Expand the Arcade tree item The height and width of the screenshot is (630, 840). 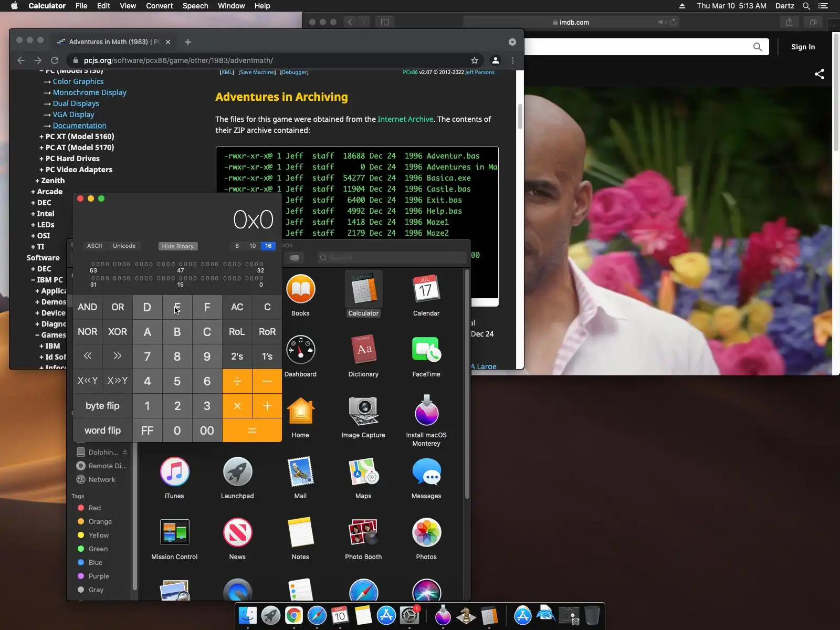click(x=47, y=192)
